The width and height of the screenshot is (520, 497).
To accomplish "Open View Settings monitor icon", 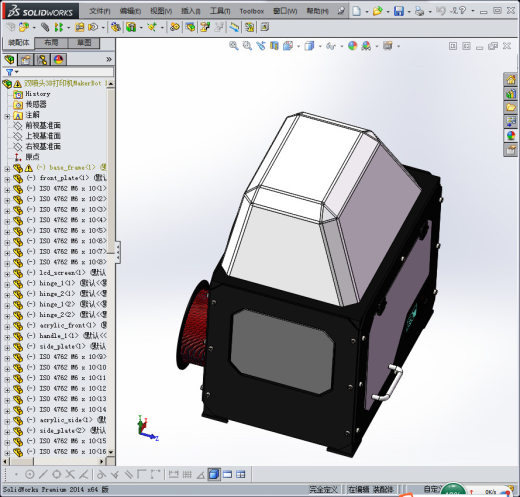I will tap(387, 45).
